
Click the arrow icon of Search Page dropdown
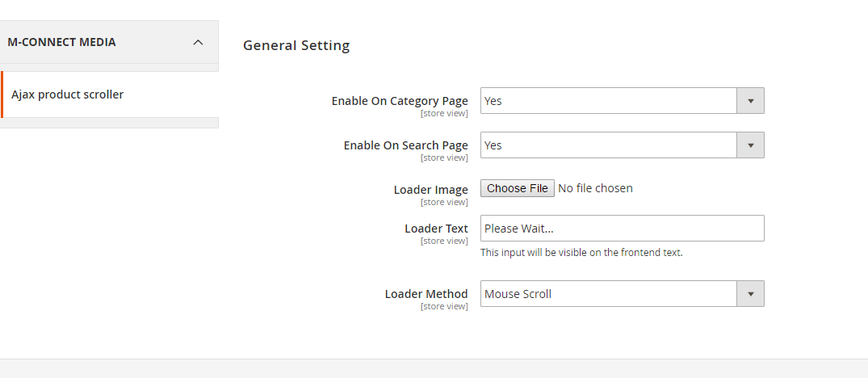(x=750, y=145)
